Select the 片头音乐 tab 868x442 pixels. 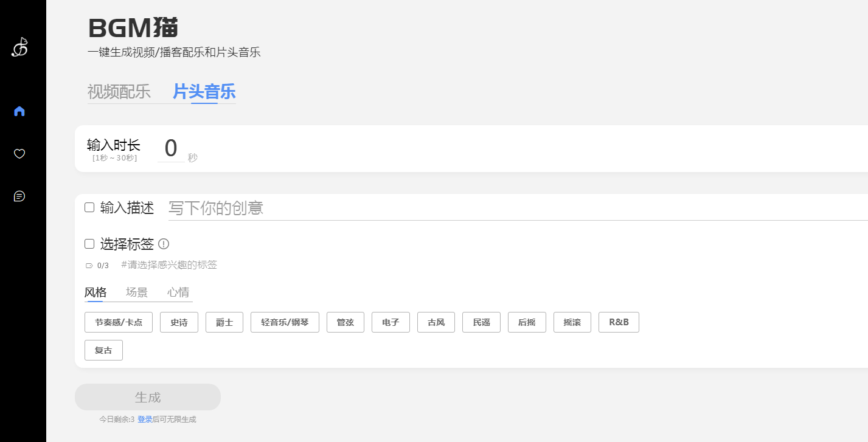(204, 92)
